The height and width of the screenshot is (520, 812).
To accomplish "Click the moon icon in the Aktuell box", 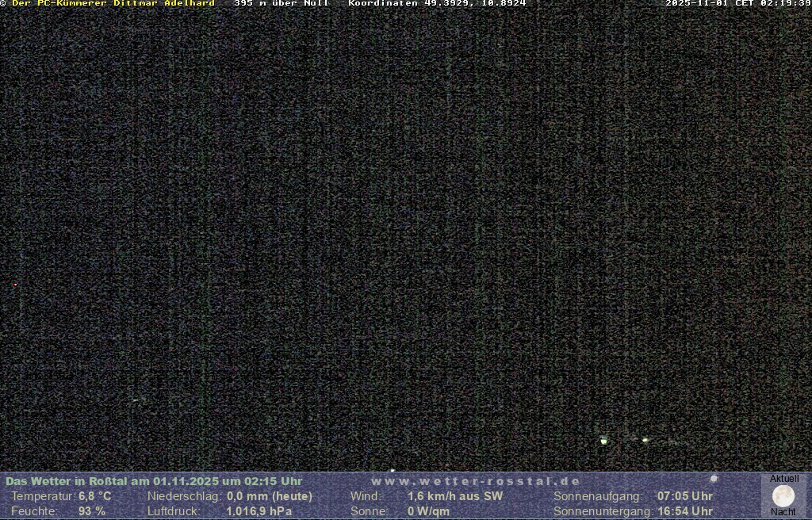I will (783, 496).
